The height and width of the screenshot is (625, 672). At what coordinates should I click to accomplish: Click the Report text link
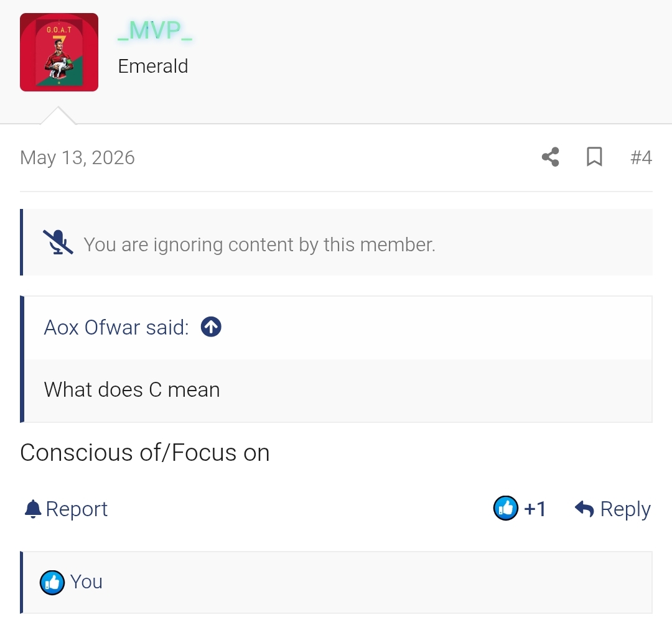(x=77, y=509)
